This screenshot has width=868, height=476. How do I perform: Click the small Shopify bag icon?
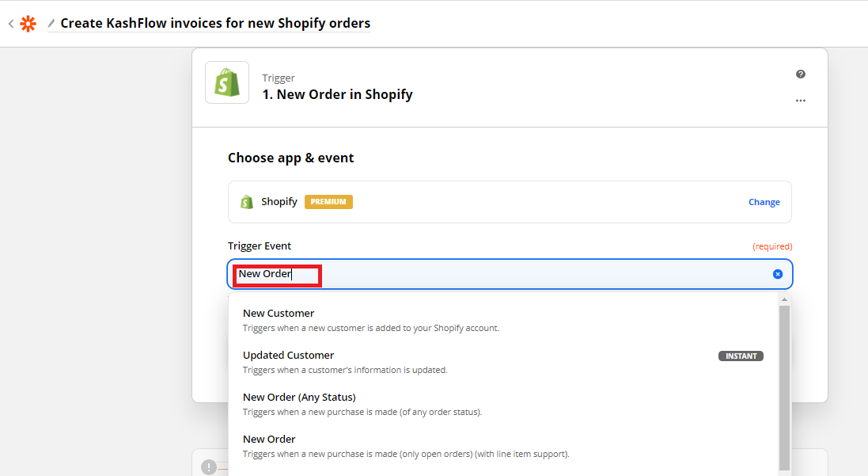coord(247,202)
